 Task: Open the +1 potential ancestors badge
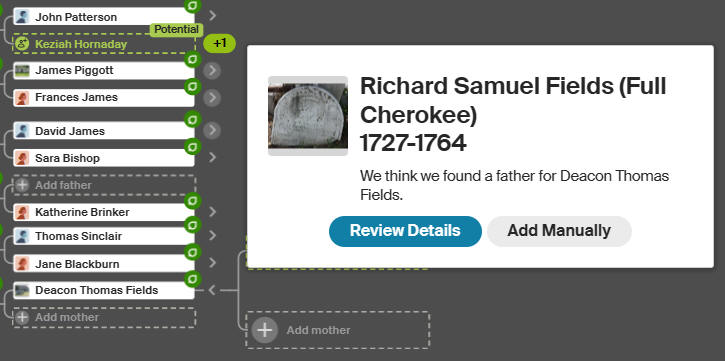[220, 43]
